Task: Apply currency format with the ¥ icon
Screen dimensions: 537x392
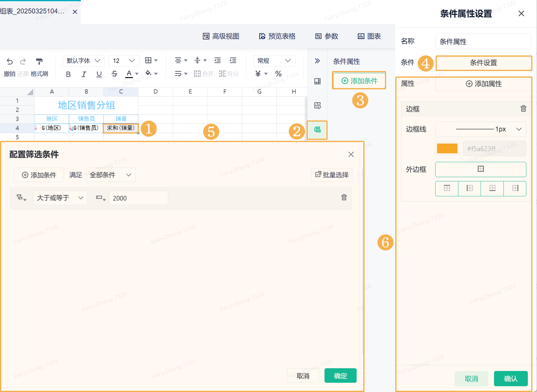Action: [x=258, y=74]
